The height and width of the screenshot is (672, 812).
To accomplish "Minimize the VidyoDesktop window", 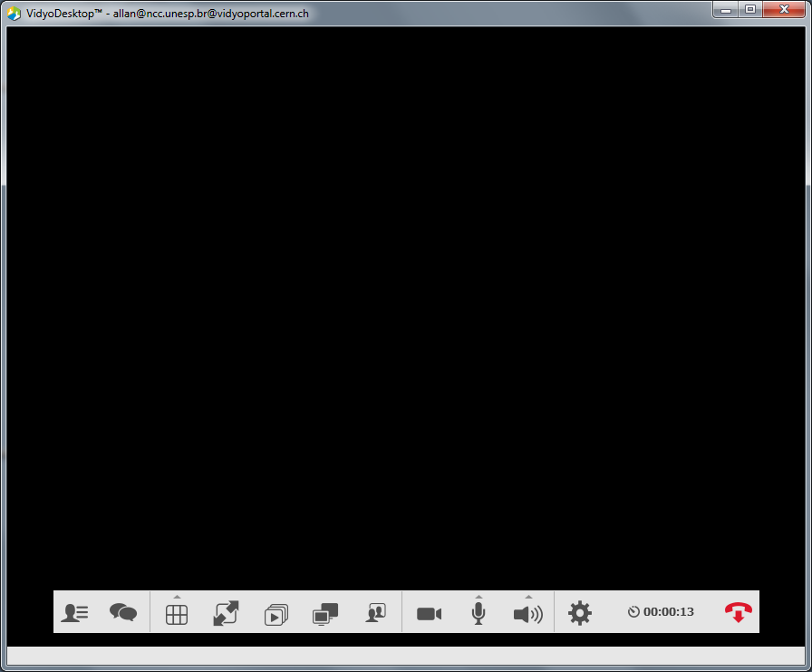I will (x=726, y=10).
